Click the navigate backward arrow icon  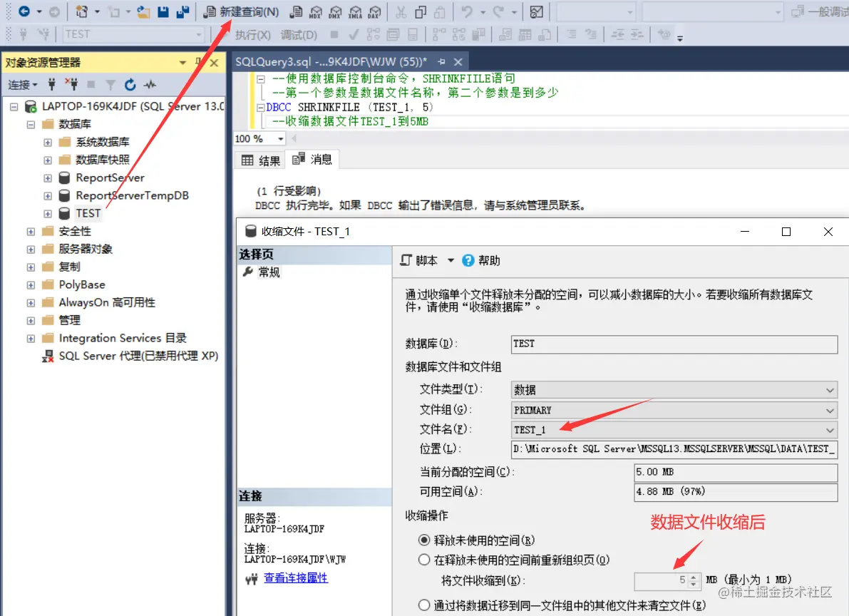[24, 11]
